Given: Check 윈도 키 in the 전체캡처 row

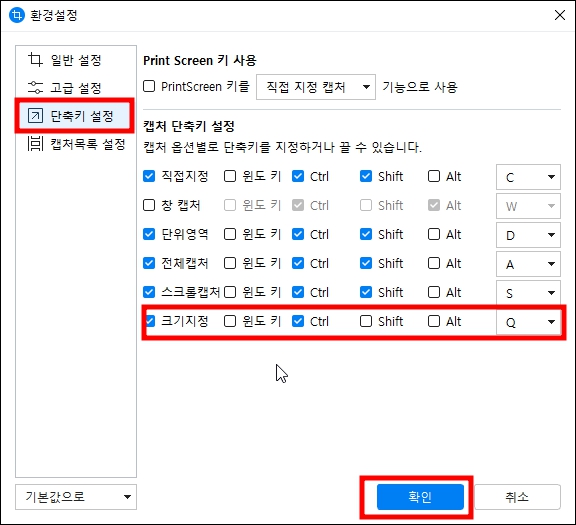Looking at the screenshot, I should coord(230,263).
